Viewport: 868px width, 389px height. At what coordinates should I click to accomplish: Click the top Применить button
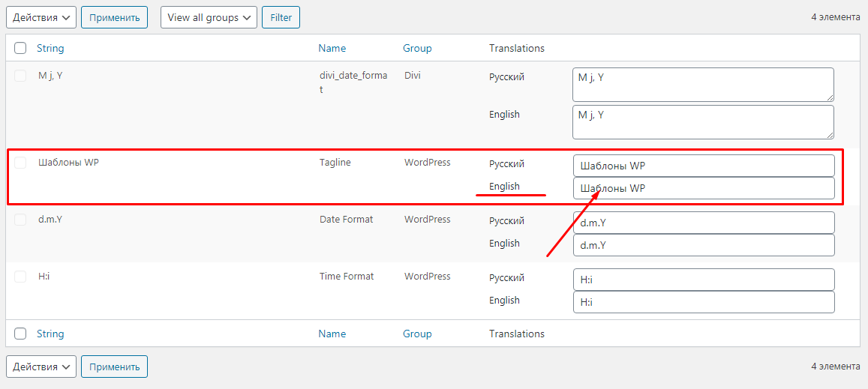pyautogui.click(x=114, y=17)
